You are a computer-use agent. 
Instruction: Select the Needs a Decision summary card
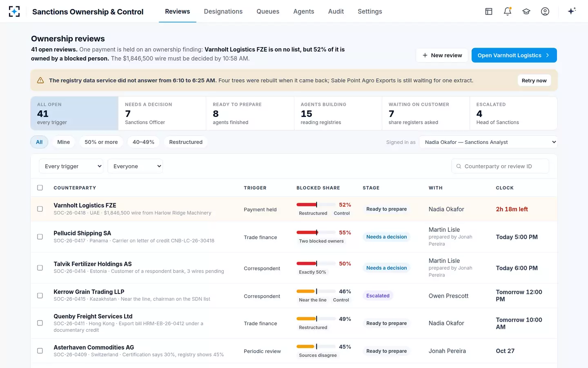point(162,113)
